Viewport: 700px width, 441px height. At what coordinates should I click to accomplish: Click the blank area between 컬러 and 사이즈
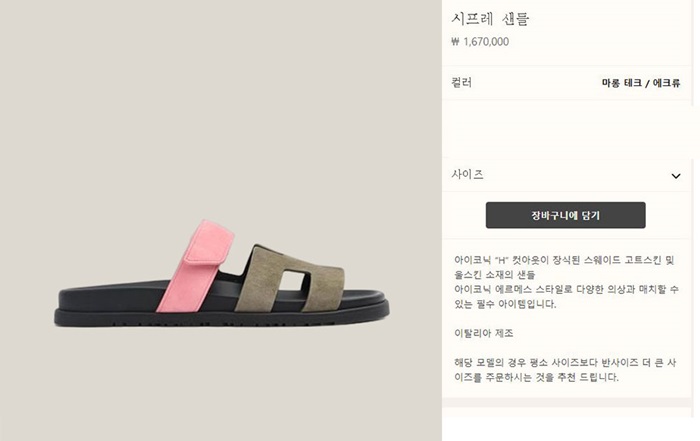click(x=566, y=129)
